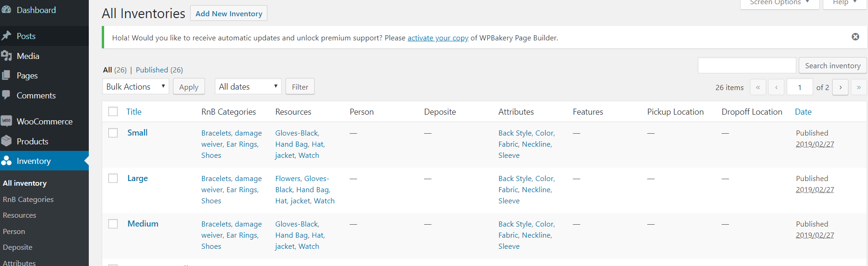This screenshot has height=266, width=868.
Task: Click the Products box icon
Action: [x=7, y=141]
